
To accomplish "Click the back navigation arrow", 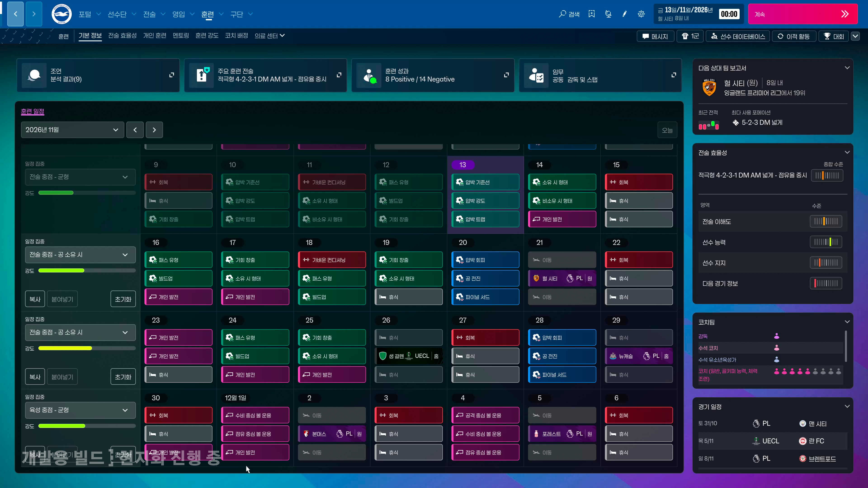I will pos(16,14).
